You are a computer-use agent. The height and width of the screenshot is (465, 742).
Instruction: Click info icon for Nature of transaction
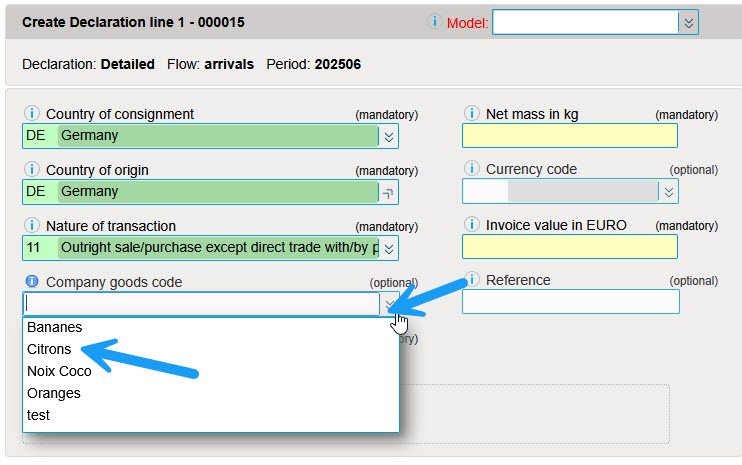pos(31,226)
